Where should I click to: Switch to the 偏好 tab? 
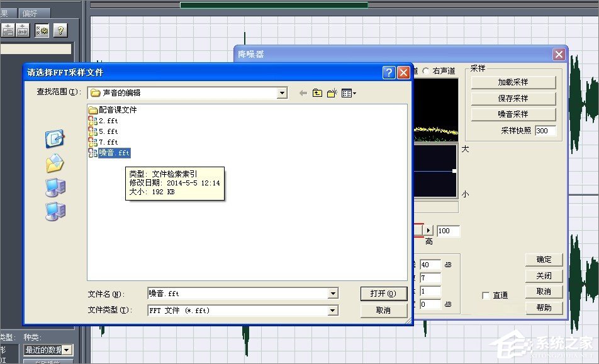click(30, 12)
